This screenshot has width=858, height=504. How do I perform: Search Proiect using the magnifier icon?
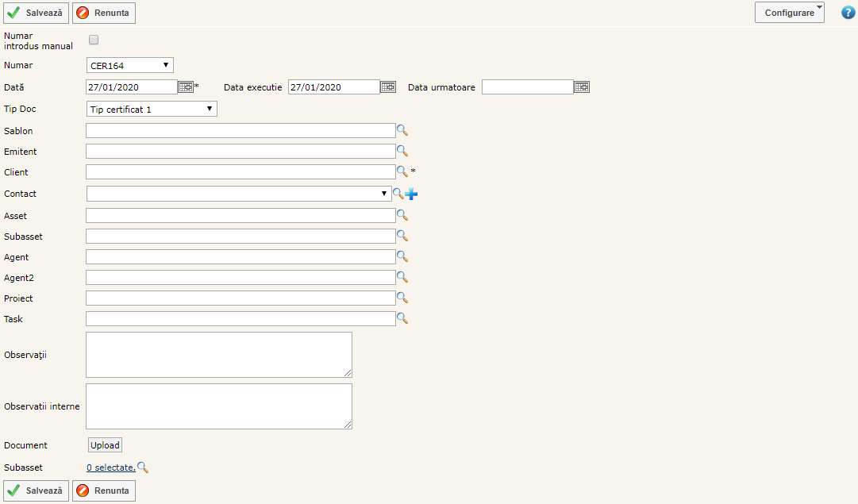coord(402,298)
